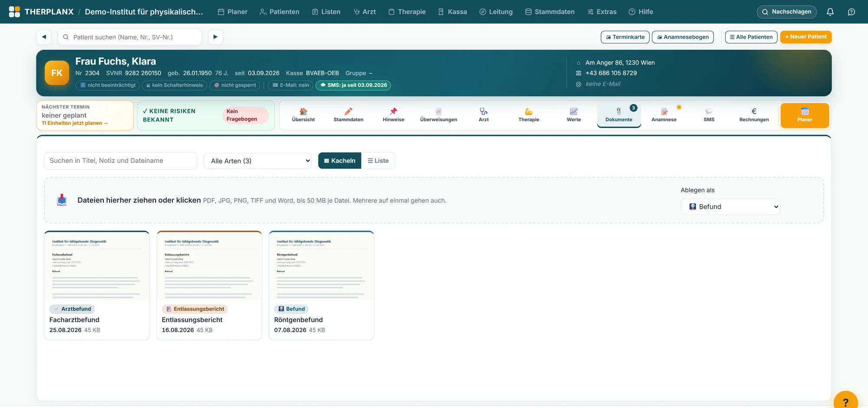
Task: Go to next patient arrow
Action: click(x=215, y=37)
